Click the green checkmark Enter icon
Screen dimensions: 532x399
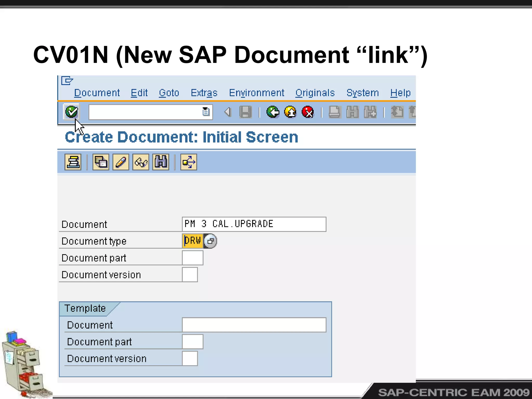[x=71, y=112]
